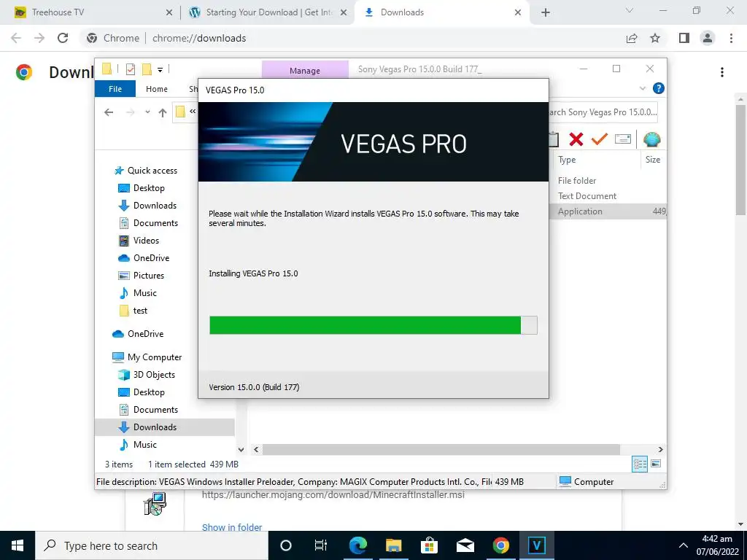This screenshot has height=560, width=747.
Task: Go up one folder level in Explorer
Action: 163,112
